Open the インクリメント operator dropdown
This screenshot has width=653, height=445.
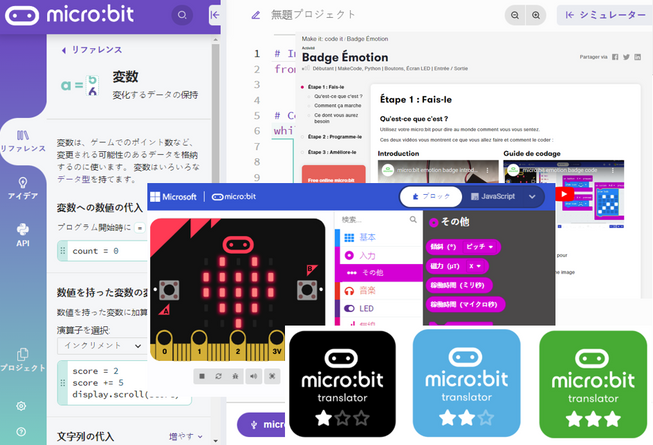102,346
